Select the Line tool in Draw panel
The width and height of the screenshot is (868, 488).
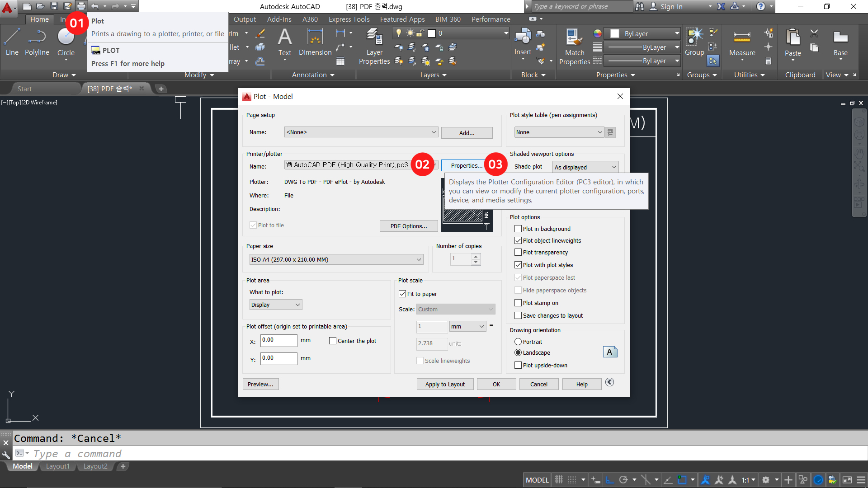(x=12, y=42)
